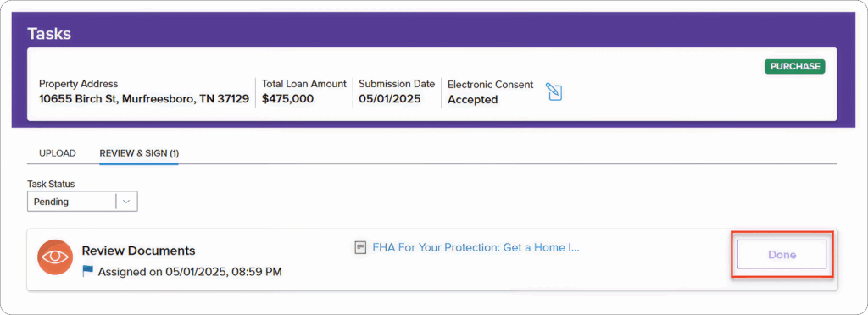The image size is (868, 315).
Task: Open the FHA For Your Protection document link
Action: tap(476, 247)
